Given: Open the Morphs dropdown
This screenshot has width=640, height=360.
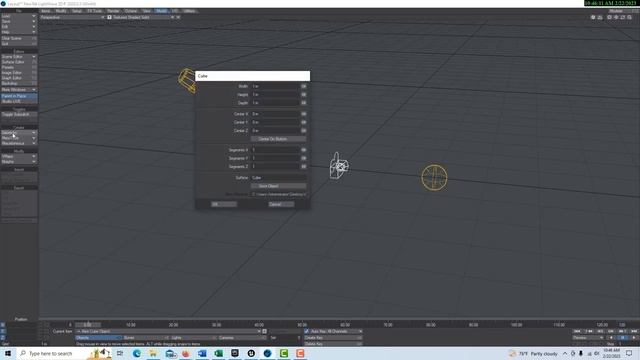Looking at the screenshot, I should 19,162.
